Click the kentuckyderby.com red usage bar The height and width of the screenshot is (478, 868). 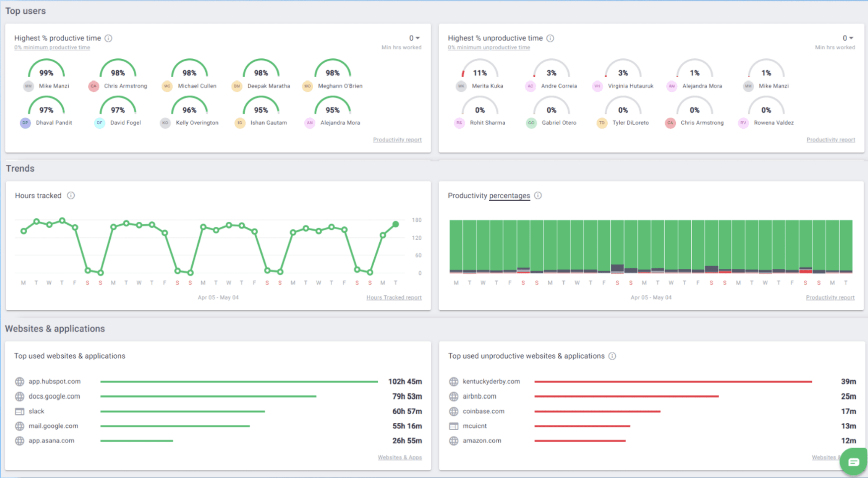coord(673,382)
